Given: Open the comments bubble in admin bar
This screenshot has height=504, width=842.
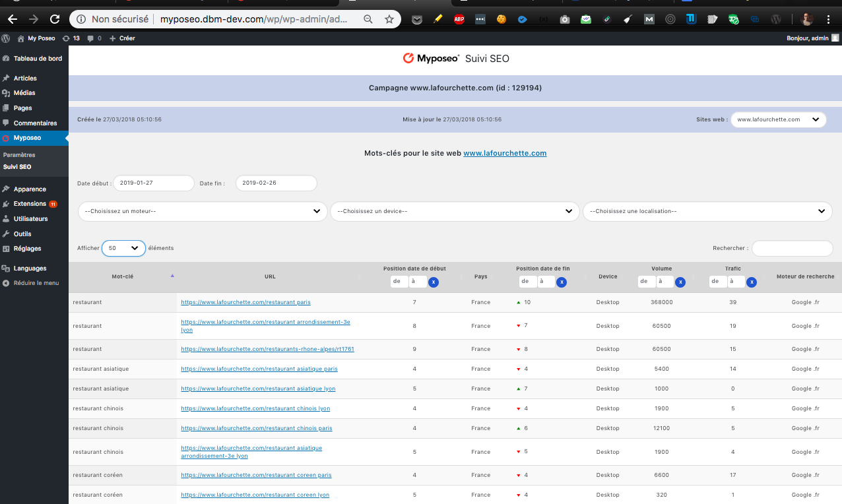Looking at the screenshot, I should 94,38.
